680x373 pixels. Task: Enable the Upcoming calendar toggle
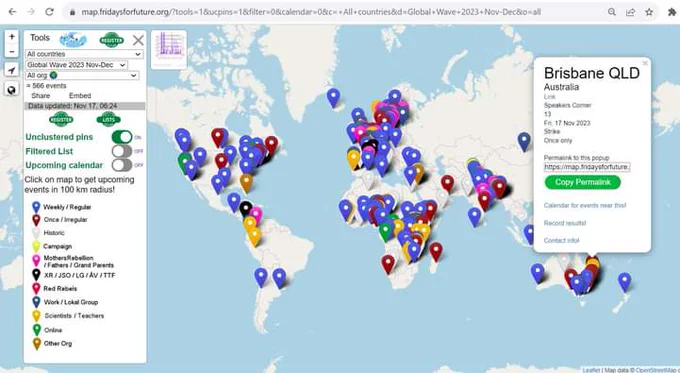(122, 165)
